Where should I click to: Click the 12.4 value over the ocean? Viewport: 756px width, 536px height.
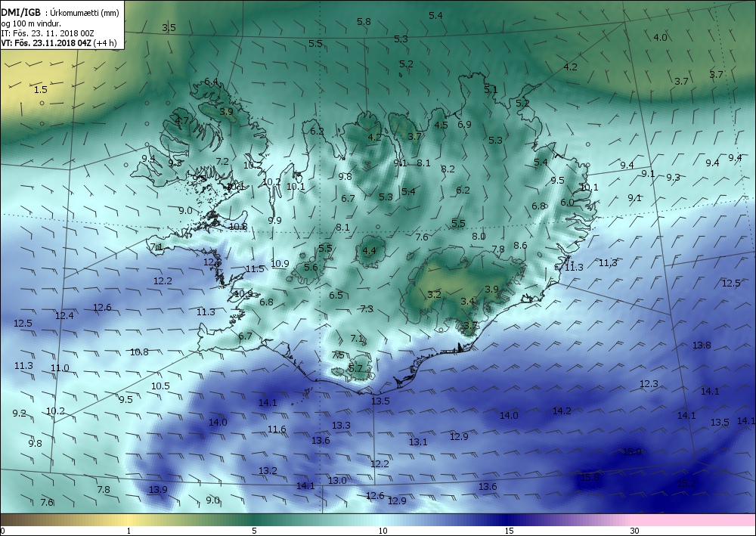pyautogui.click(x=64, y=316)
